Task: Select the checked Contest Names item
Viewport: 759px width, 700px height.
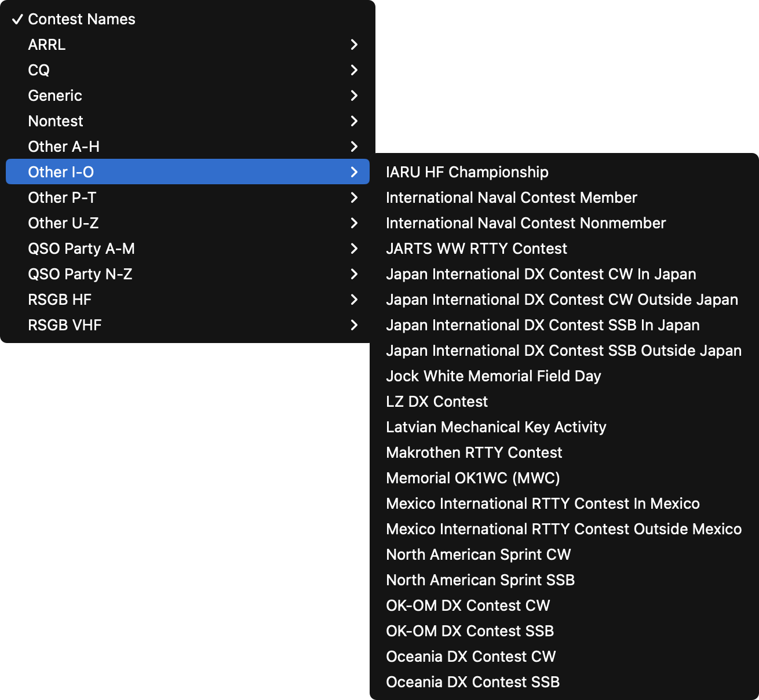Action: tap(188, 19)
